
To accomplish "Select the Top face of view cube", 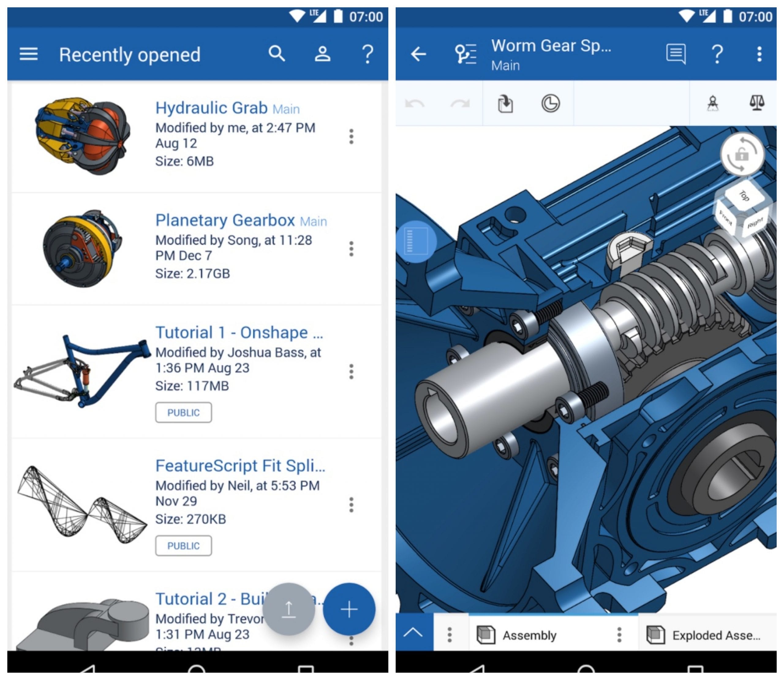I will 744,196.
